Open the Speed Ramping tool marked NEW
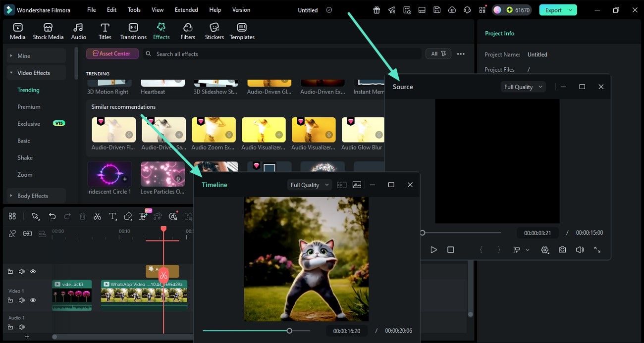This screenshot has width=644, height=343. pos(143,216)
